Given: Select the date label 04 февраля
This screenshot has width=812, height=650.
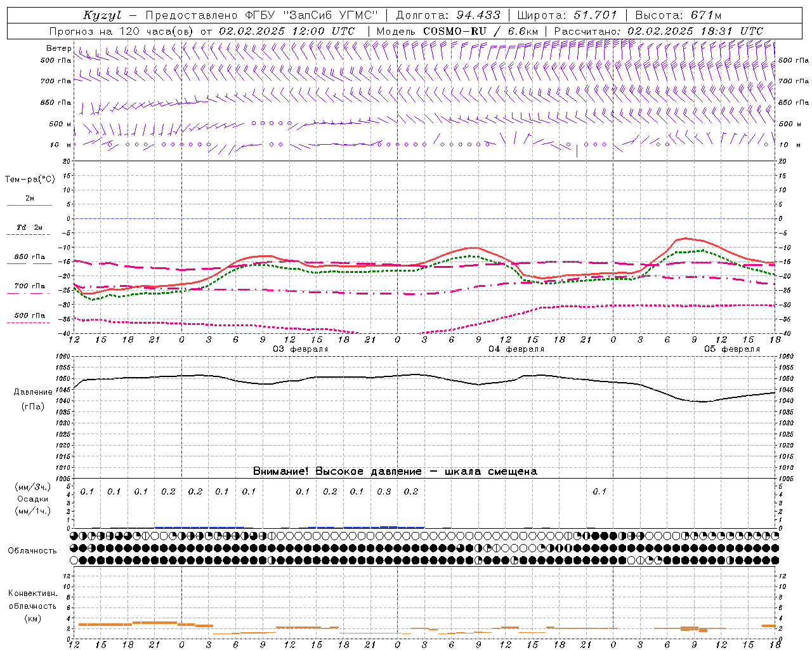Looking at the screenshot, I should click(516, 349).
